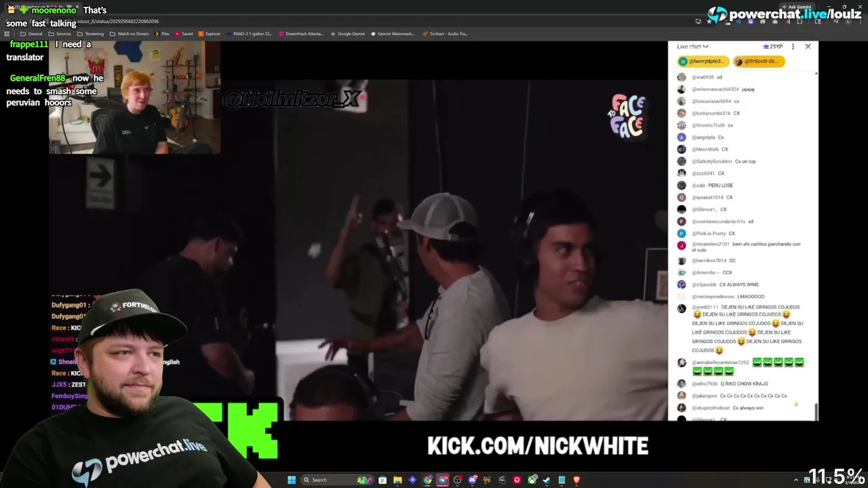Click @stugotstheboat's 'Cx always win' message

748,408
